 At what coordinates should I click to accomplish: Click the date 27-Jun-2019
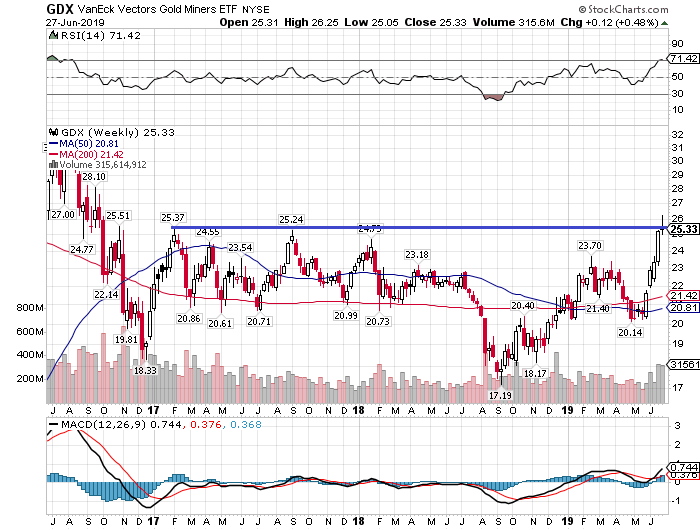point(75,22)
